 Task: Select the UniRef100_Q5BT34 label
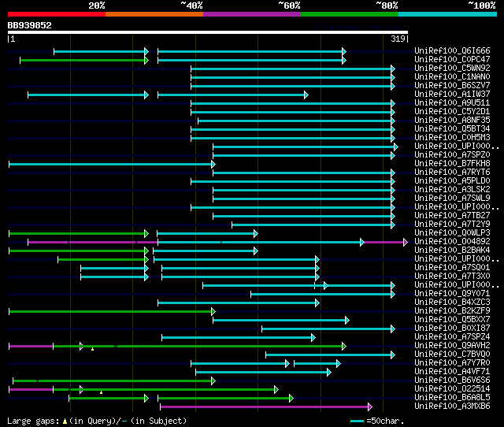coord(452,128)
